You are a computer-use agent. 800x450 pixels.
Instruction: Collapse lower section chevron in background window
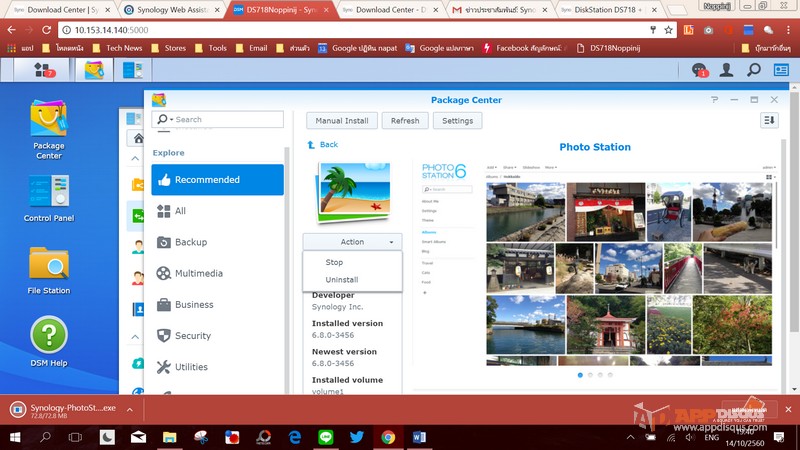click(x=135, y=337)
